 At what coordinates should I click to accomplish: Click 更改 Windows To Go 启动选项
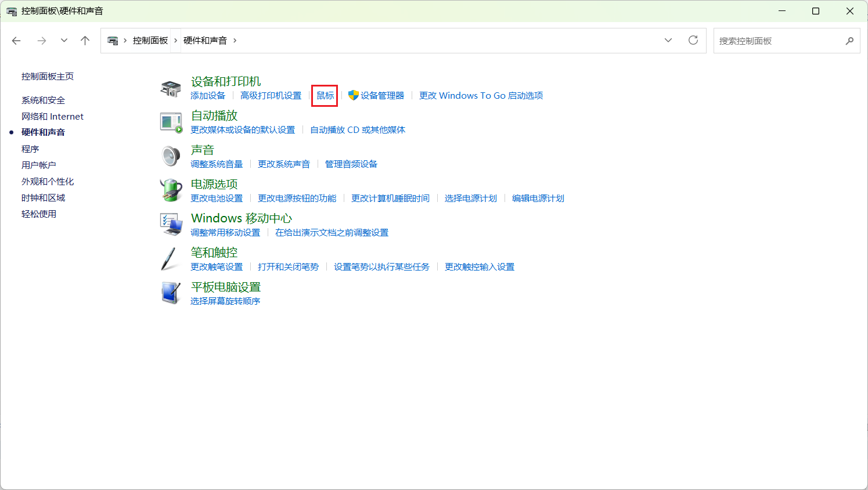481,96
